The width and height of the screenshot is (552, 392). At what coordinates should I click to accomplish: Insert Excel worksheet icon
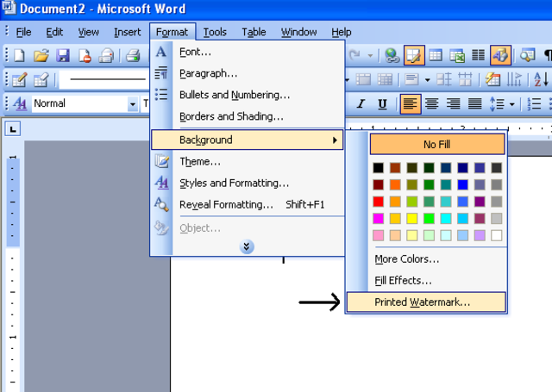(457, 55)
